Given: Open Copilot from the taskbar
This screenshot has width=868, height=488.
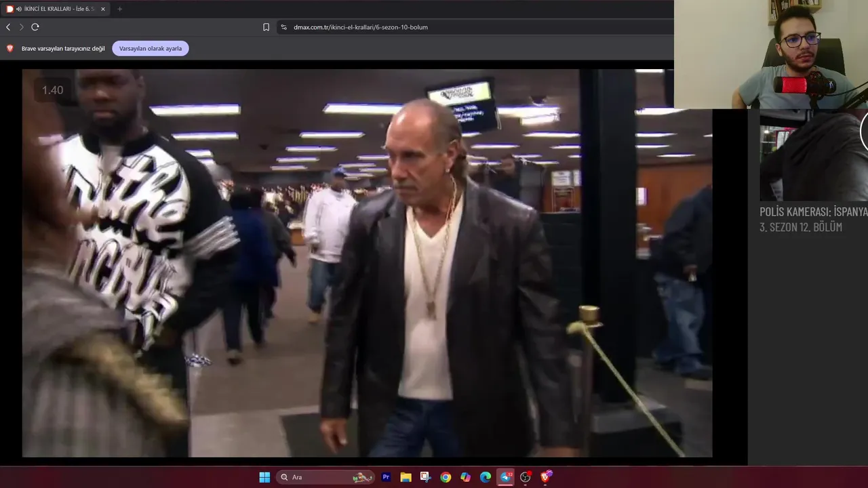Looking at the screenshot, I should point(465,477).
